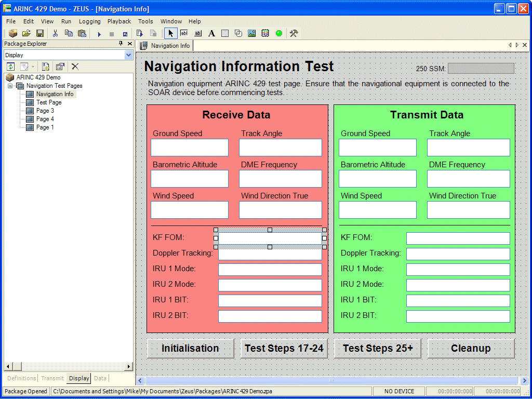
Task: Open the Run menu
Action: [x=66, y=21]
